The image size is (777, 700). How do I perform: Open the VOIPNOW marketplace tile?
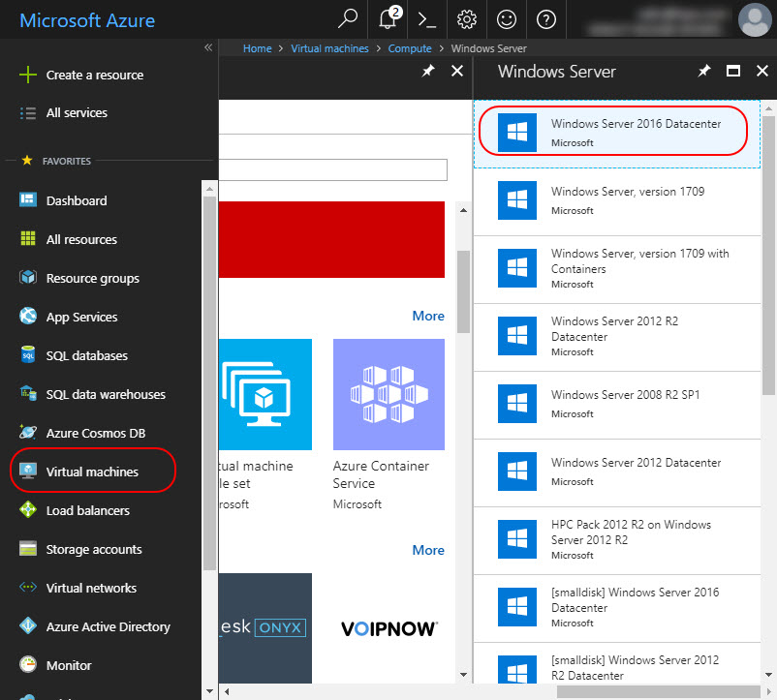pyautogui.click(x=388, y=628)
